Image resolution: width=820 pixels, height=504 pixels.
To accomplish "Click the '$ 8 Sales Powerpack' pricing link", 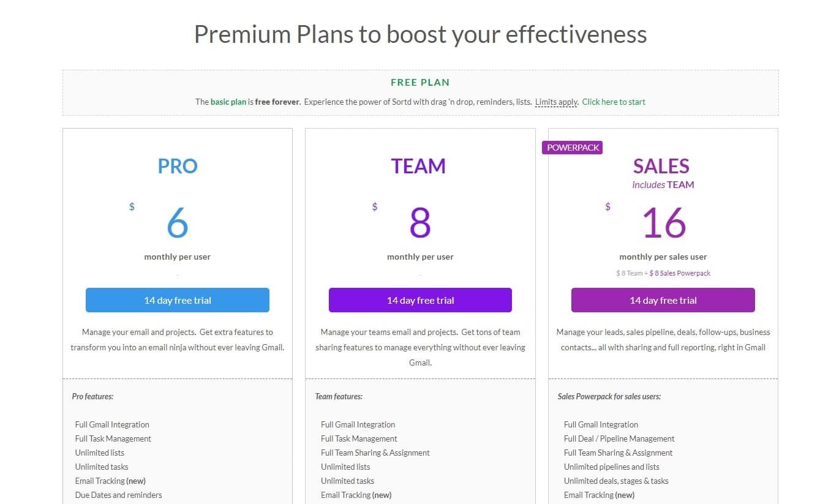I will (x=680, y=273).
